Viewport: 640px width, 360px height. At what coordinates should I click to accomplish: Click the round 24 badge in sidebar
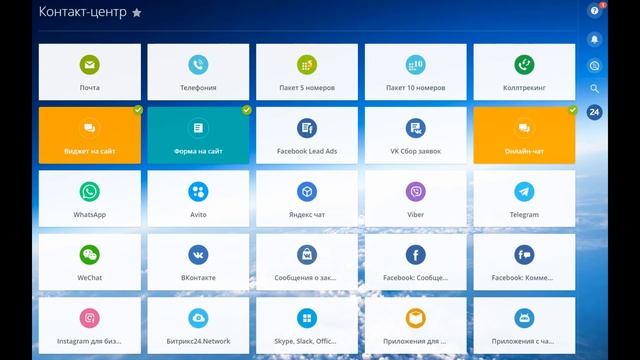594,112
